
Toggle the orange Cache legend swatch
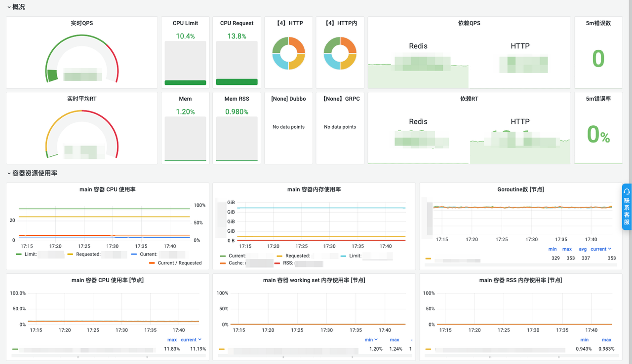(223, 263)
